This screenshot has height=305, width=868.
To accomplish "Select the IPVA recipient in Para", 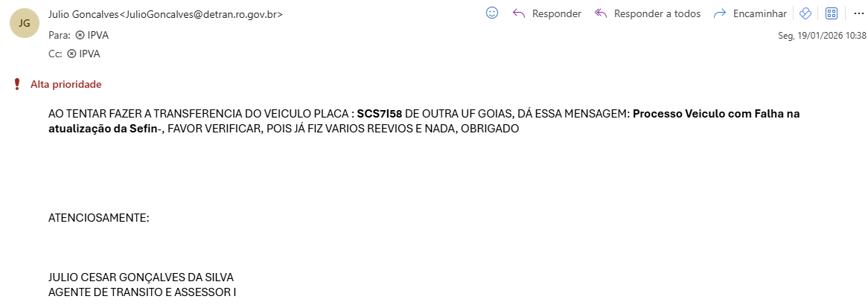I will click(x=98, y=34).
